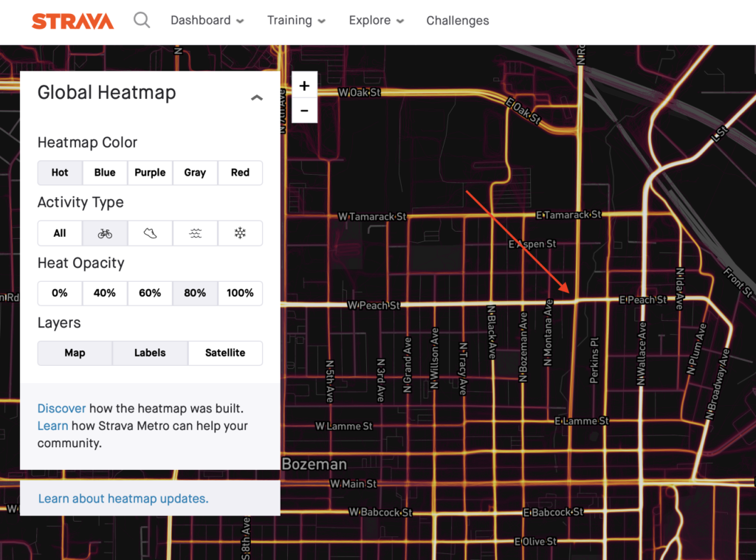
Task: Click the W Tamarack St map label
Action: pyautogui.click(x=372, y=217)
